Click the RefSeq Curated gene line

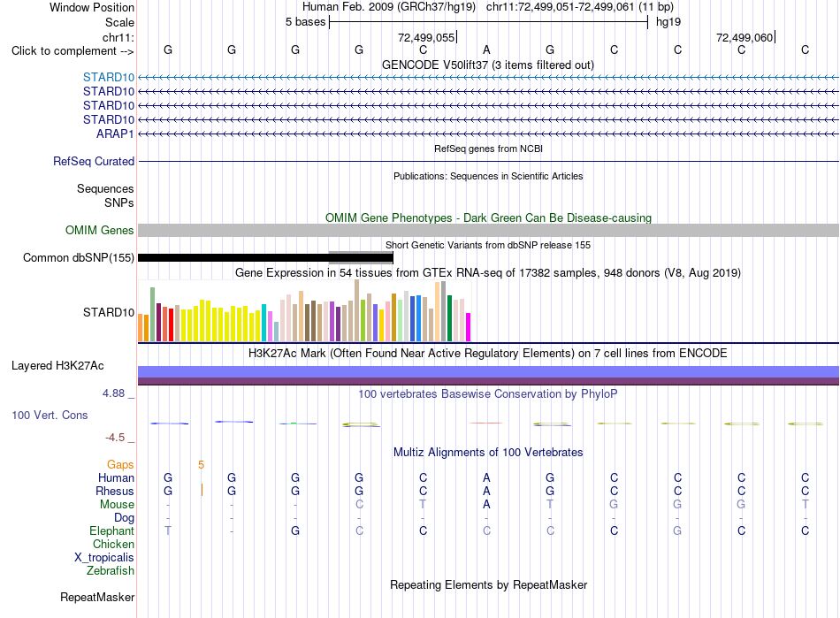[488, 161]
